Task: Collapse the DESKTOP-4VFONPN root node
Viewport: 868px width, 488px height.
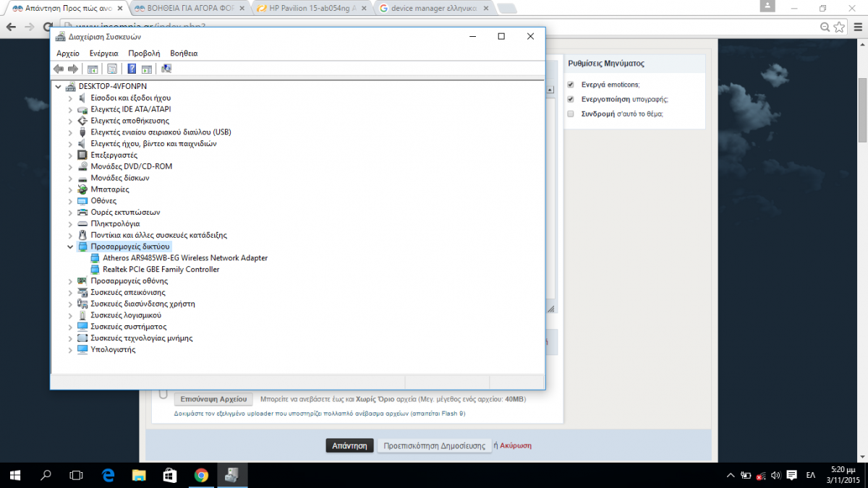Action: [58, 86]
